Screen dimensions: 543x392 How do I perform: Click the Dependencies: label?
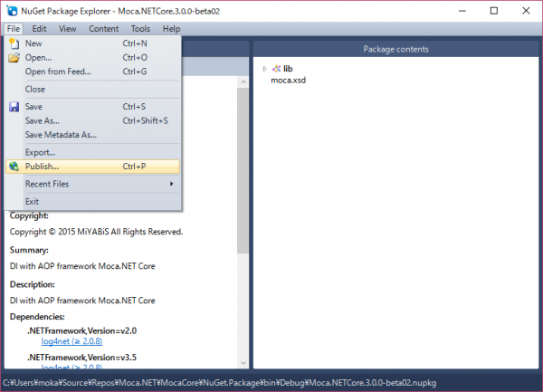[37, 317]
